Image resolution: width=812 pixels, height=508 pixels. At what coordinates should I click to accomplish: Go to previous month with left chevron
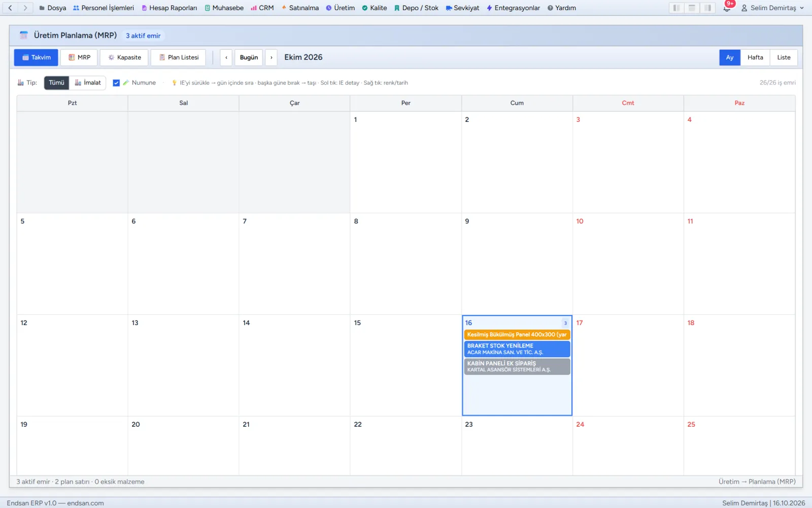pyautogui.click(x=226, y=57)
